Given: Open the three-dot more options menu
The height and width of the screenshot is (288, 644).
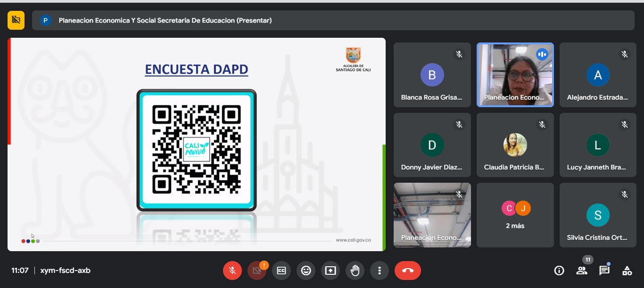Looking at the screenshot, I should tap(380, 271).
